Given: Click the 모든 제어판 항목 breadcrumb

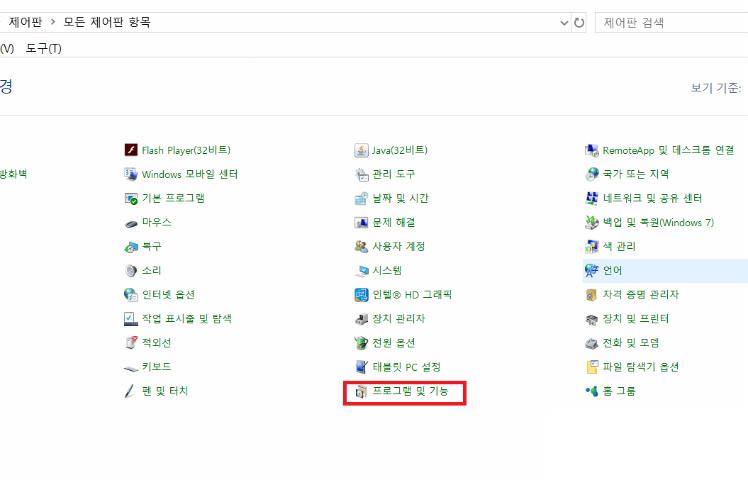Looking at the screenshot, I should point(107,22).
